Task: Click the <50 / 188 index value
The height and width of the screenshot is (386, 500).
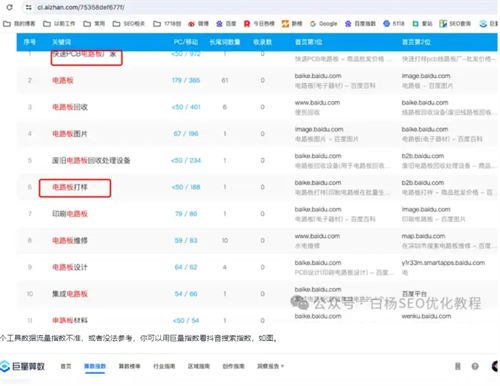Action: (186, 187)
